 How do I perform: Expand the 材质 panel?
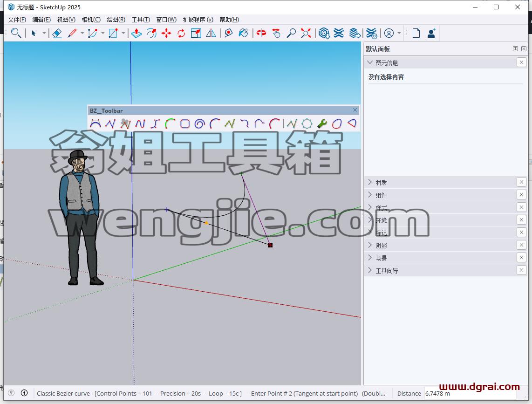point(370,182)
